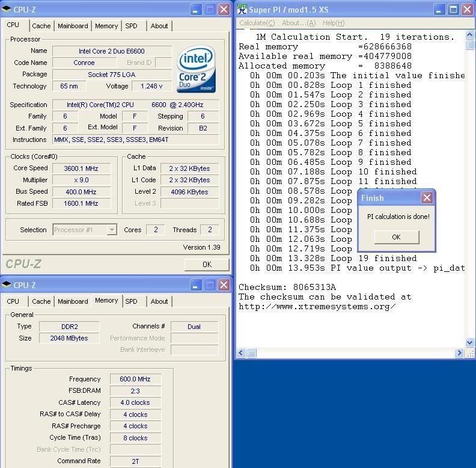Click OK button in top CPU-Z window

tap(207, 265)
